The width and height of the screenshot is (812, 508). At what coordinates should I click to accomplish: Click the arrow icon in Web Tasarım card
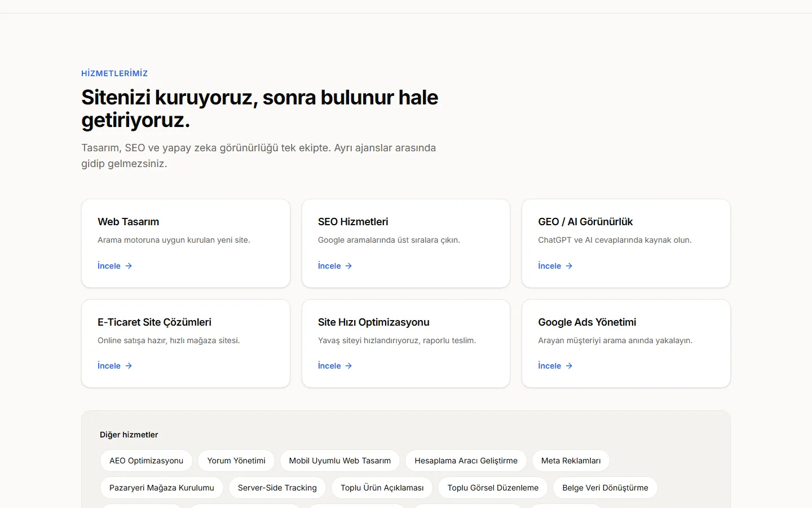pos(129,266)
